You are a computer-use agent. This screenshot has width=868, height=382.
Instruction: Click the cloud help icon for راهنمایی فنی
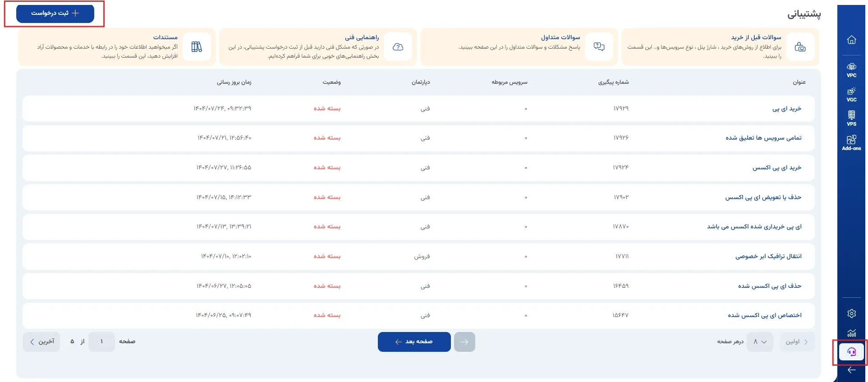[x=398, y=47]
